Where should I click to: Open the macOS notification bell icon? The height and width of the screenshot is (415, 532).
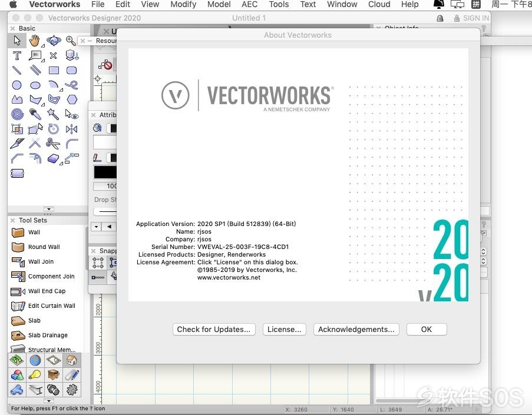[439, 4]
